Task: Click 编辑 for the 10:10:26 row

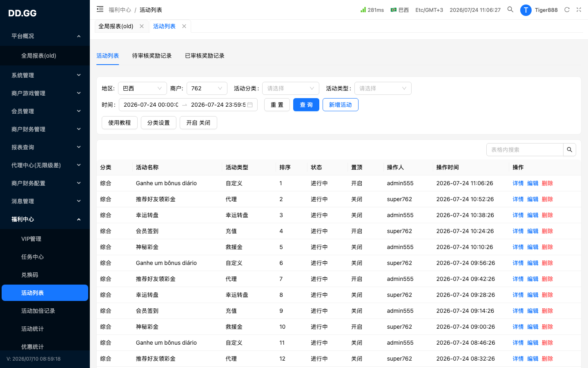Action: pos(533,247)
